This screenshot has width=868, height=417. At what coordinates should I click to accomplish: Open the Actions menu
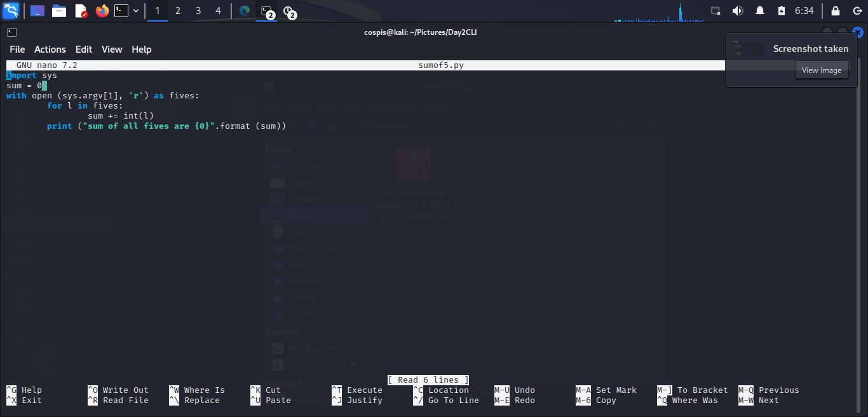(x=50, y=49)
